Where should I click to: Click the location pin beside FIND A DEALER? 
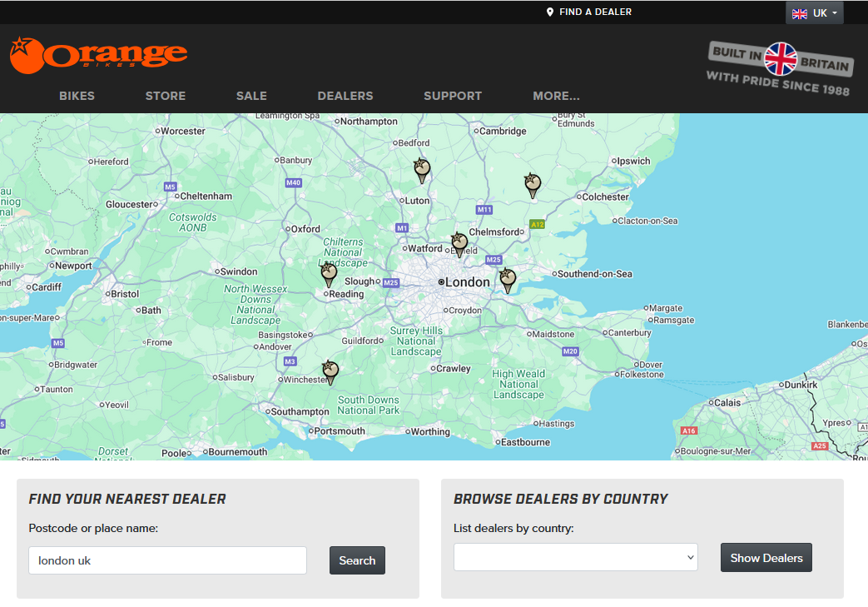(x=549, y=12)
